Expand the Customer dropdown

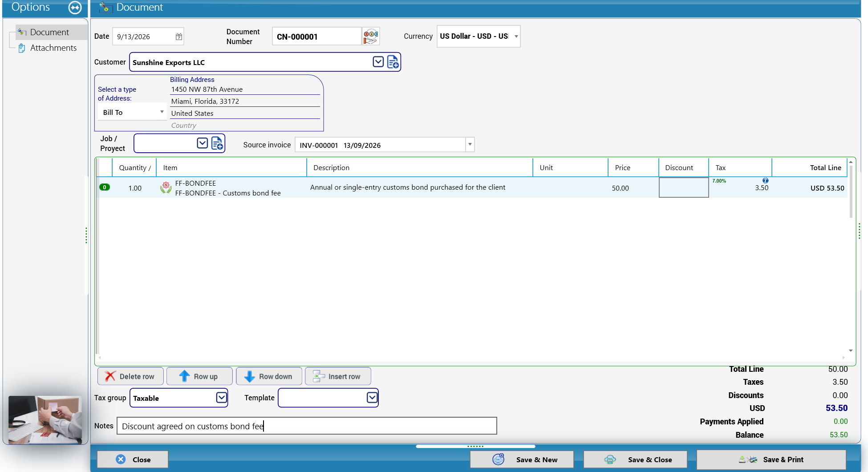click(x=378, y=62)
